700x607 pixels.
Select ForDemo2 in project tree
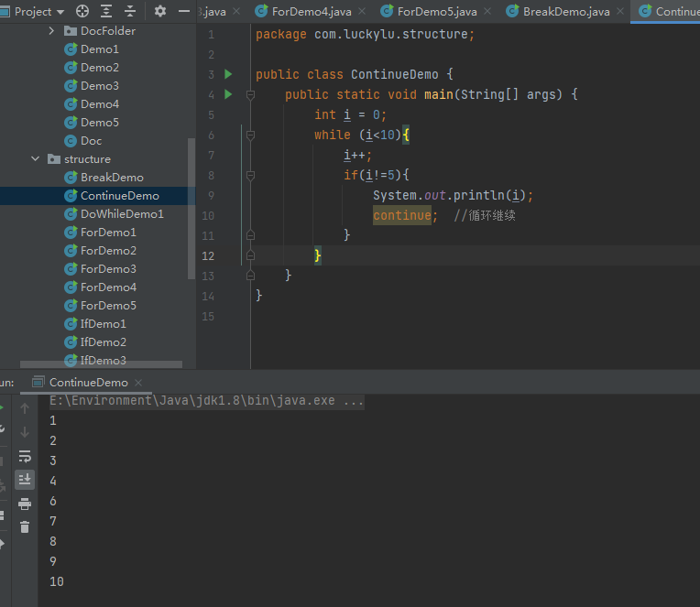point(107,250)
